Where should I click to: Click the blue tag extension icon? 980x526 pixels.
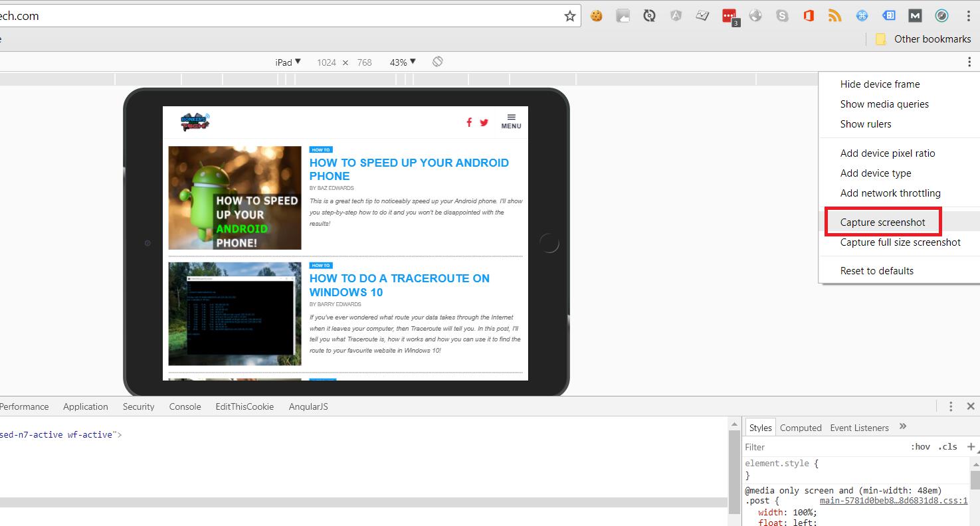(888, 16)
